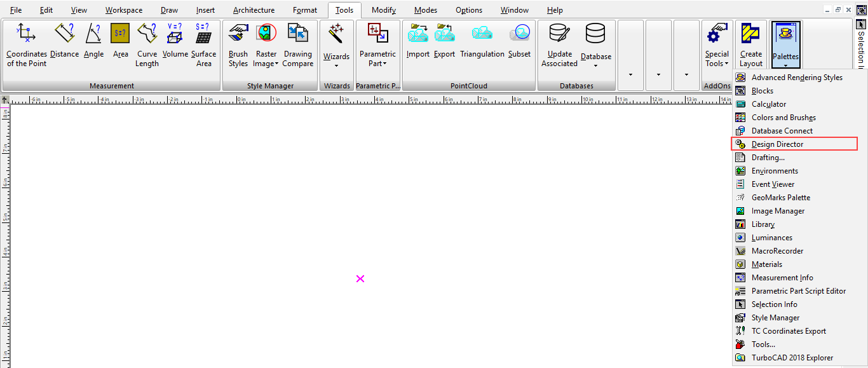The image size is (868, 368).
Task: Select Coordinates of the Point tool
Action: pyautogui.click(x=27, y=45)
